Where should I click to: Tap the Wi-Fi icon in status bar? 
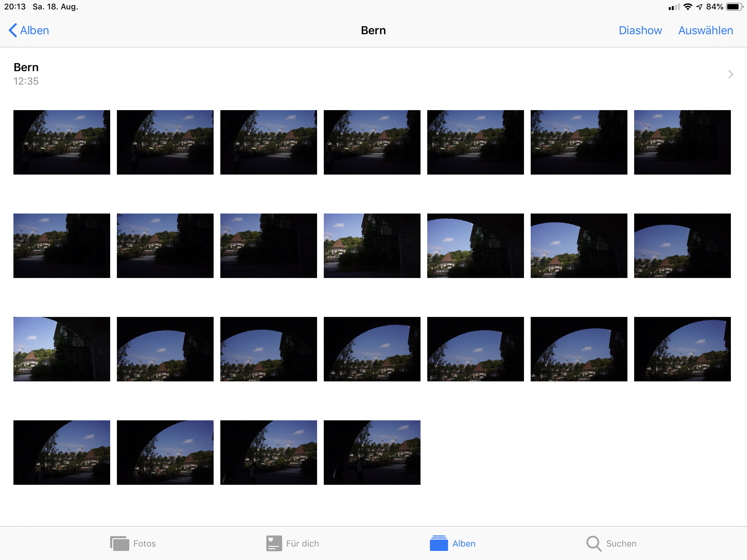688,7
